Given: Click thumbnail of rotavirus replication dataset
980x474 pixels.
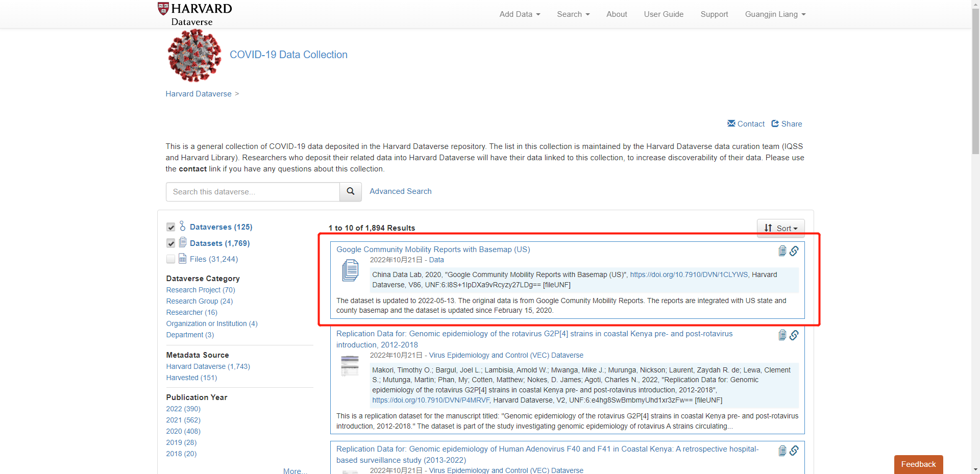Looking at the screenshot, I should [350, 366].
